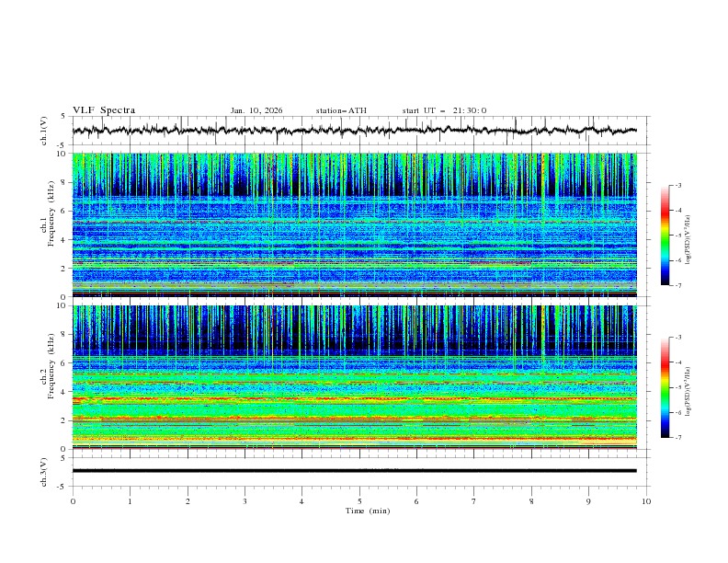The width and height of the screenshot is (728, 563).
Task: Click the ch.2 "Frequency (kHz)" axis label
Action: pyautogui.click(x=51, y=365)
